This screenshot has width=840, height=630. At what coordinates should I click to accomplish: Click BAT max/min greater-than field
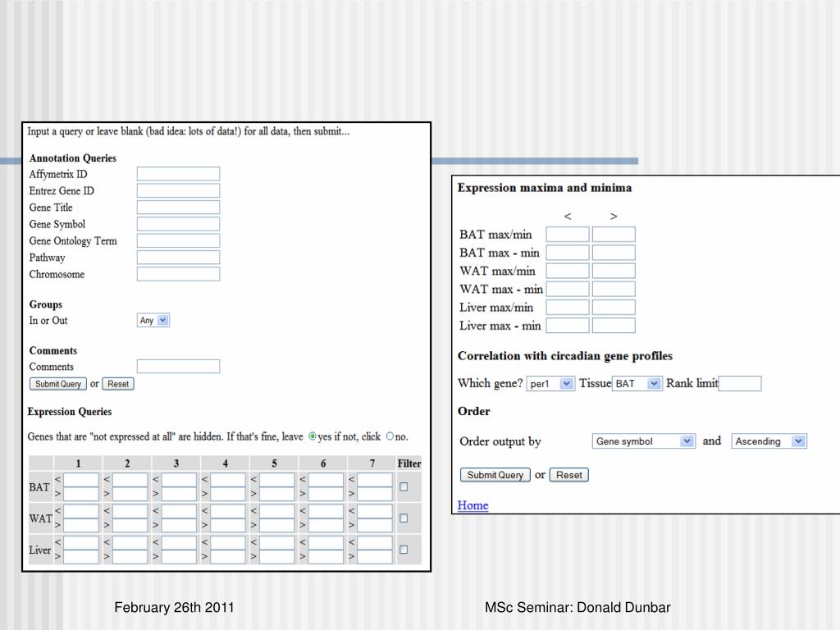614,235
